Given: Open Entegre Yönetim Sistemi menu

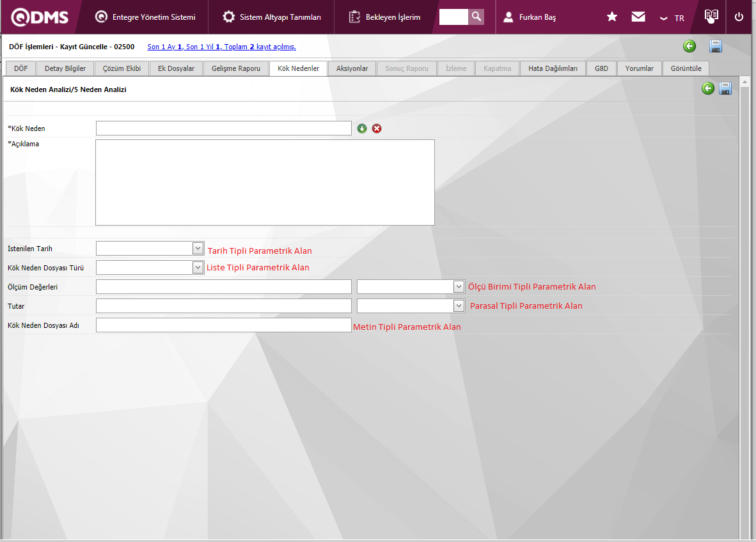Looking at the screenshot, I should (x=145, y=17).
